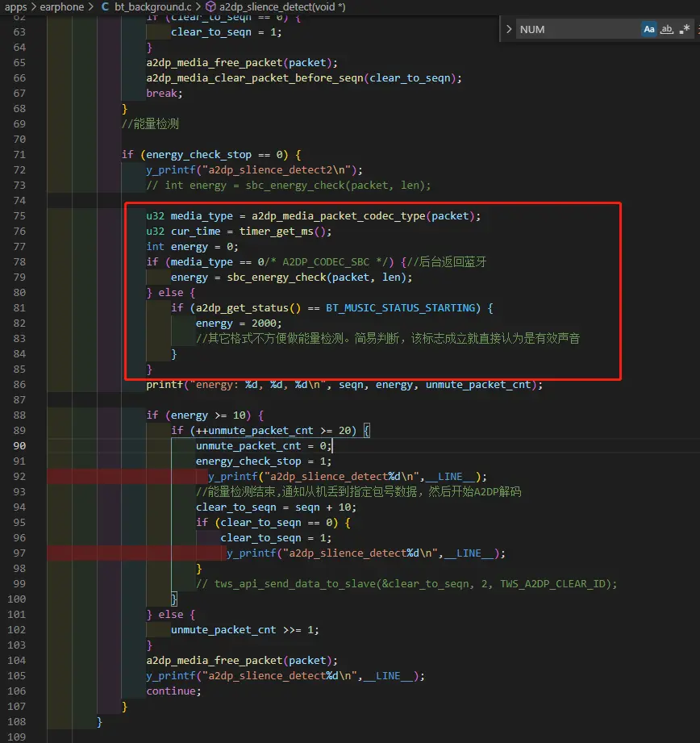The width and height of the screenshot is (700, 743).
Task: Click the "int energy = 0;" declaration
Action: (192, 247)
